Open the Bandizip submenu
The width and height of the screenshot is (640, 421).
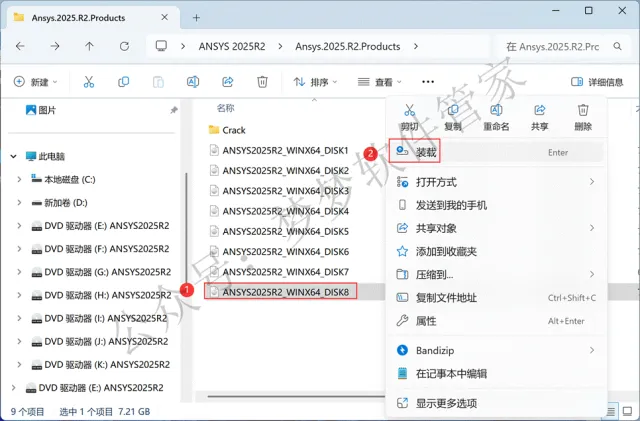click(x=496, y=350)
